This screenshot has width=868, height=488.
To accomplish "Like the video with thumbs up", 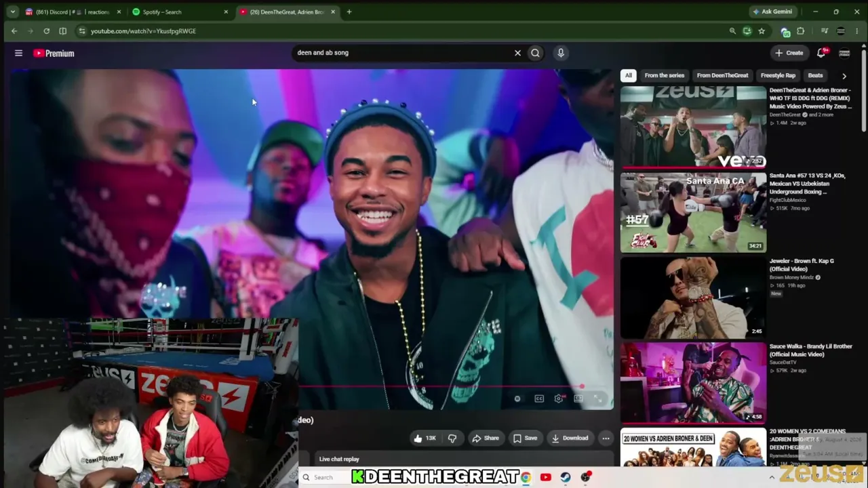I will (x=425, y=438).
